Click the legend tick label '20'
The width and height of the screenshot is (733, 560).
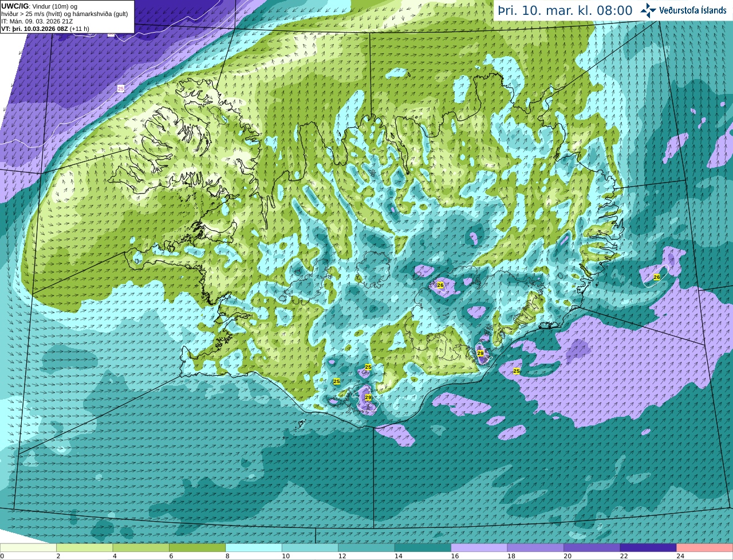tap(568, 556)
